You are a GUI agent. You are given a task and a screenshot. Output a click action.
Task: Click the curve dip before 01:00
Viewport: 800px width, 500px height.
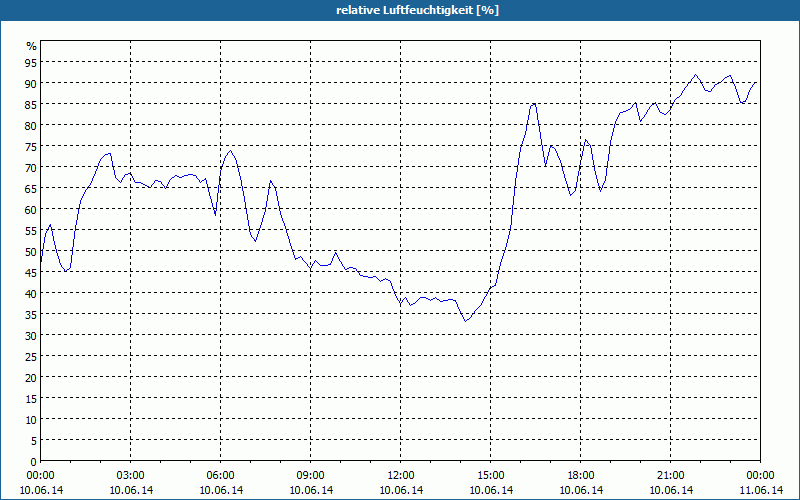[65, 271]
